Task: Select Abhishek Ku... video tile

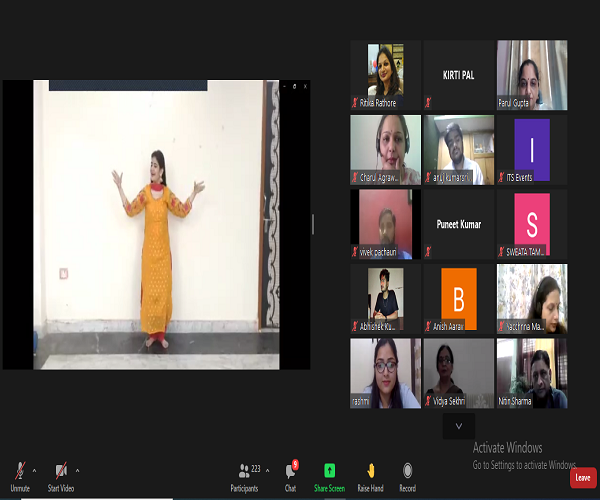Action: pos(385,299)
